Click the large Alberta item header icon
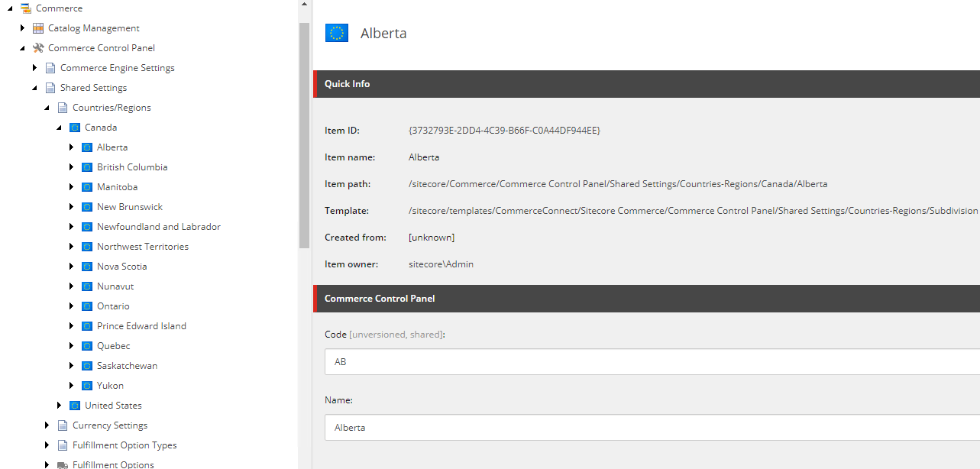This screenshot has height=469, width=980. point(337,33)
